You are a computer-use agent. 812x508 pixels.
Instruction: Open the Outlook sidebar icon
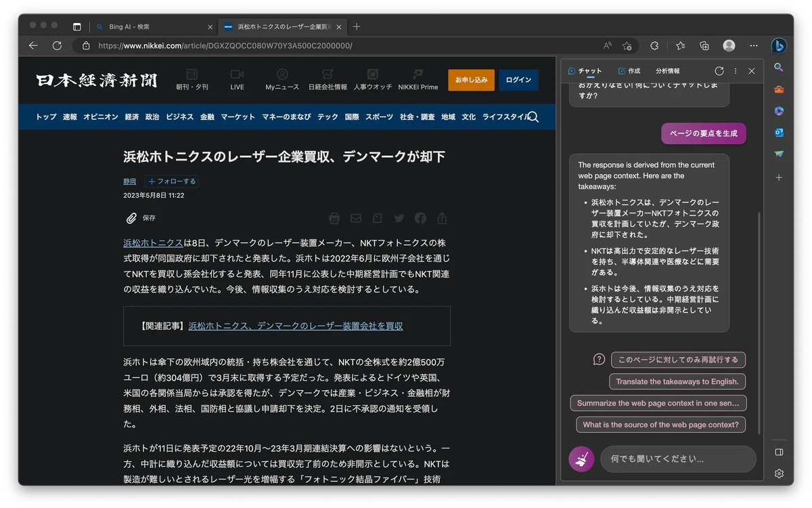click(x=779, y=132)
